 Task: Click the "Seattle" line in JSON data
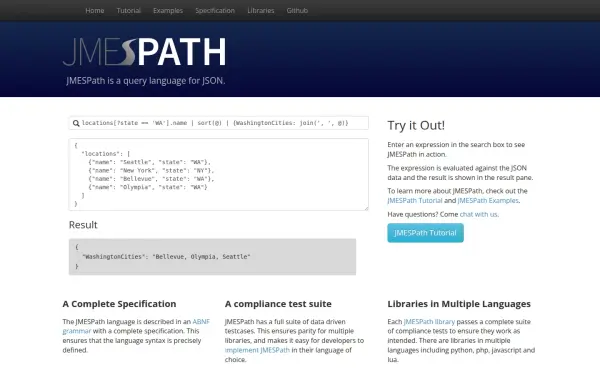[x=149, y=162]
